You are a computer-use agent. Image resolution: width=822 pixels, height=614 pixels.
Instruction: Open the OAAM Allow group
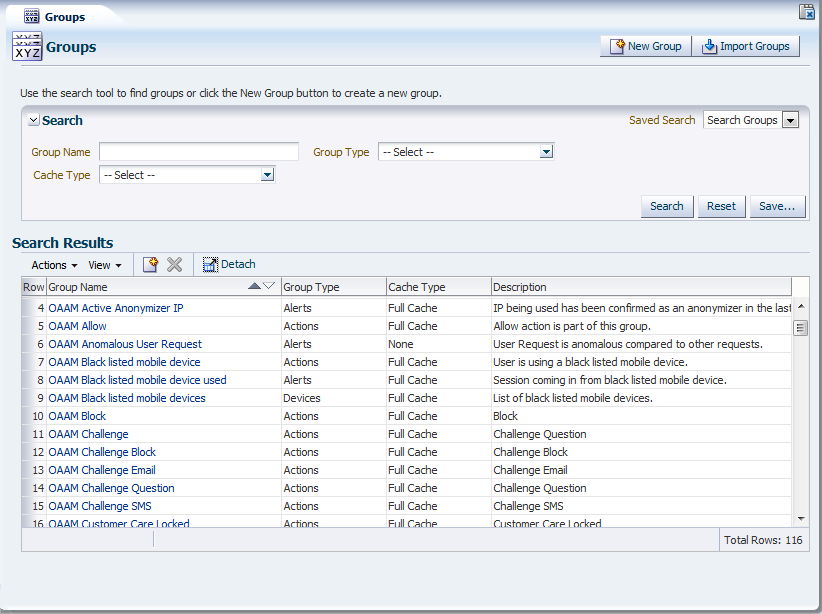coord(77,326)
